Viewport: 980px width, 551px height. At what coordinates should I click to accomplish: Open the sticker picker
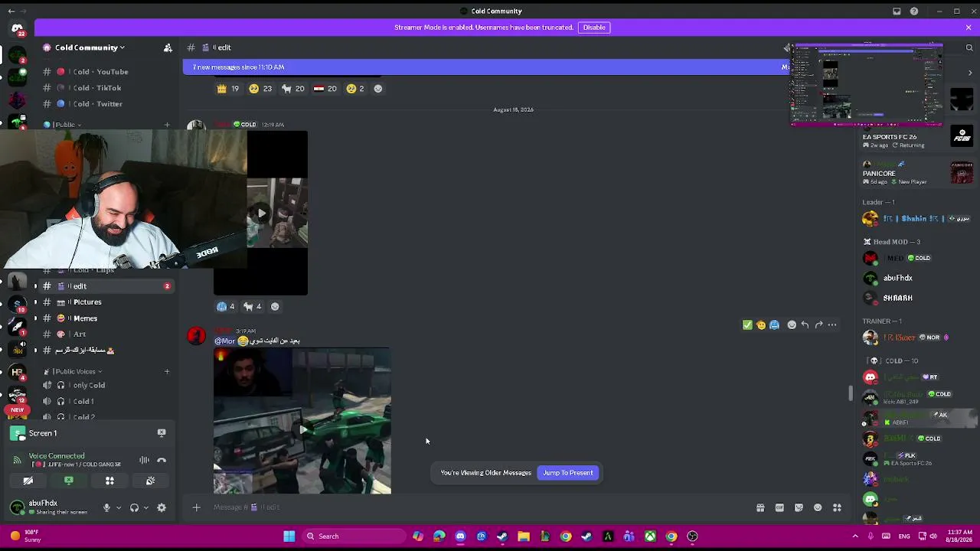pyautogui.click(x=799, y=507)
